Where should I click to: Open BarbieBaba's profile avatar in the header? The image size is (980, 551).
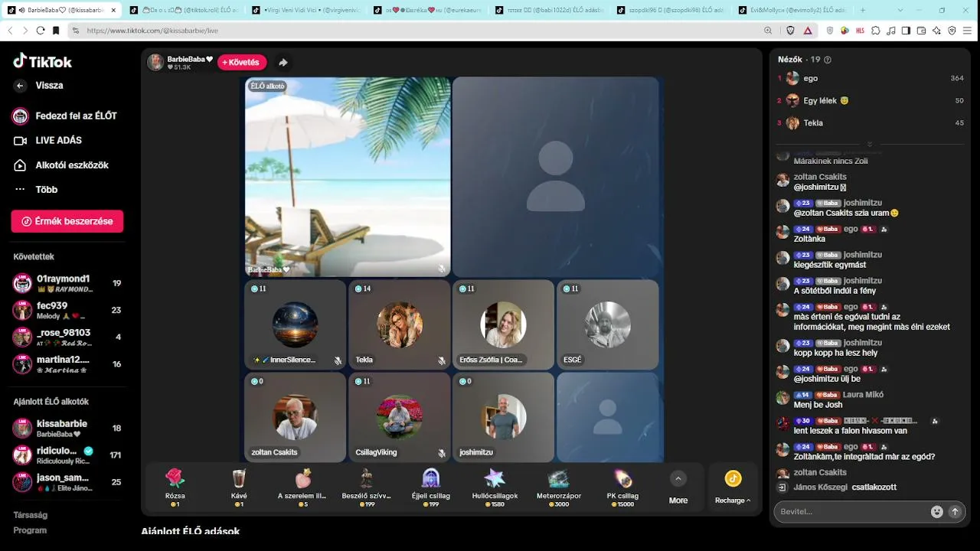[155, 62]
